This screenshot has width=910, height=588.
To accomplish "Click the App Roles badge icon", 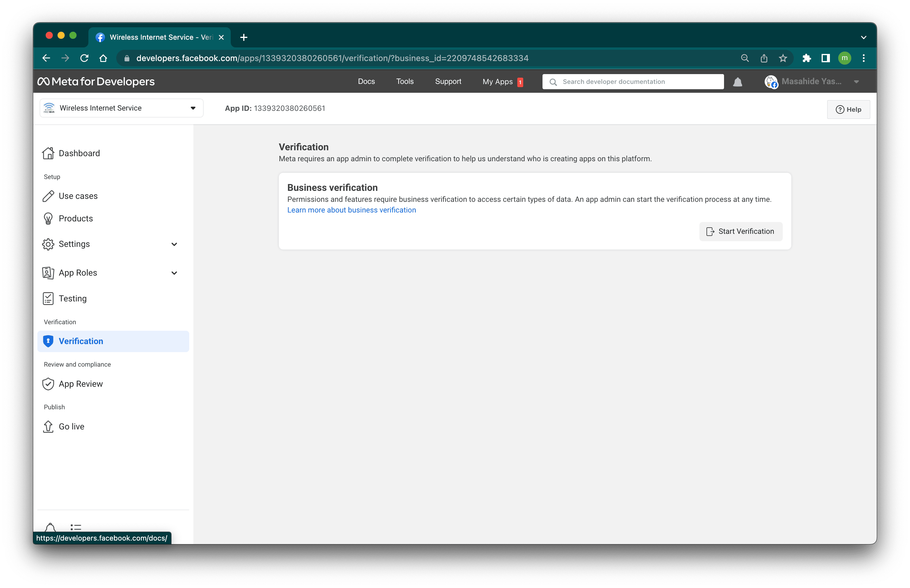I will [x=48, y=273].
